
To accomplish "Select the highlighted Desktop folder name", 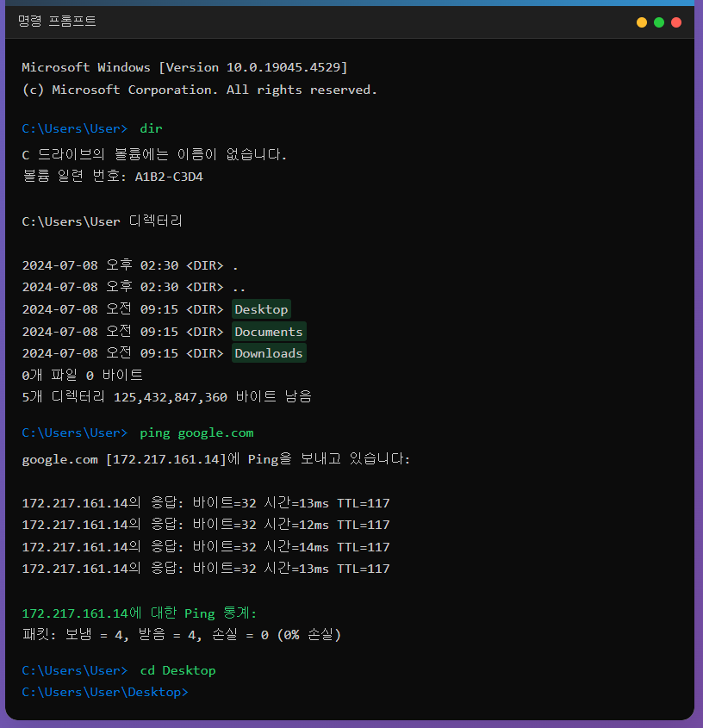I will point(261,309).
